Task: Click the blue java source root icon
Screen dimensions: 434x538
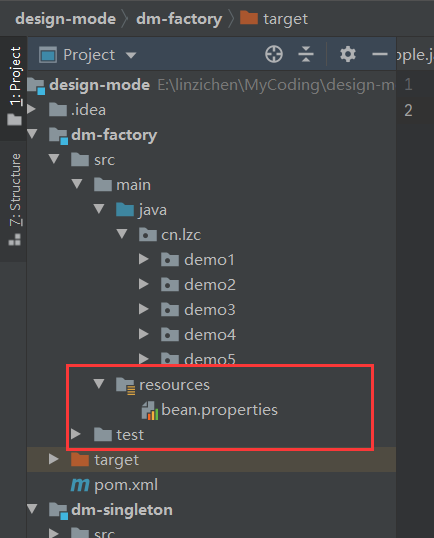Action: (125, 210)
